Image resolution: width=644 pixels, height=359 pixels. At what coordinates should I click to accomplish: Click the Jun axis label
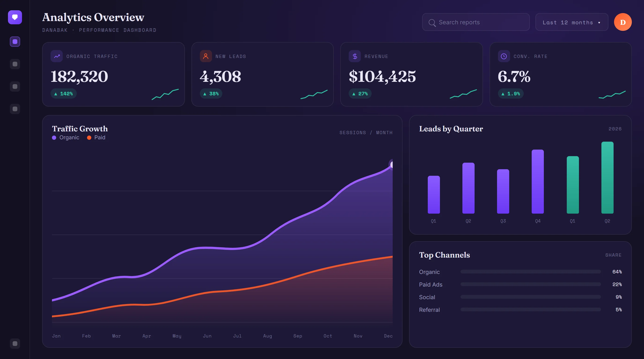(x=207, y=336)
